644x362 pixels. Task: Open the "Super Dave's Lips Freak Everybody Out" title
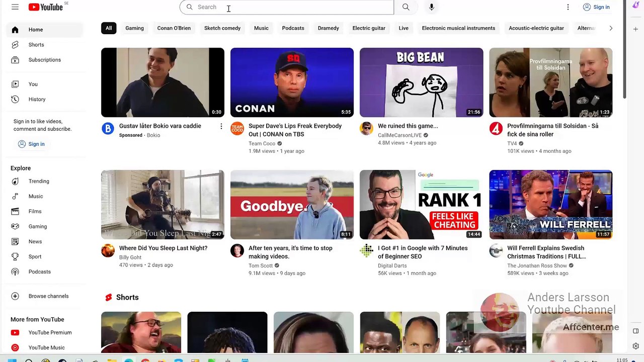coord(295,130)
